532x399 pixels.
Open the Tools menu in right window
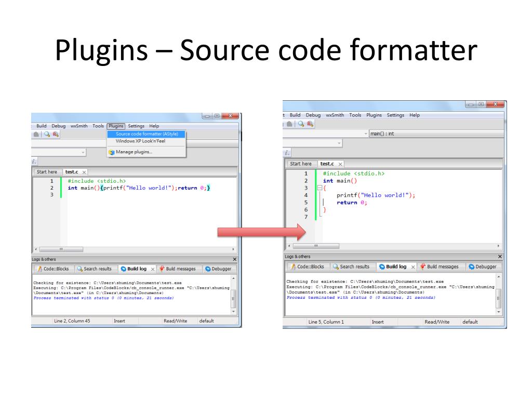355,115
